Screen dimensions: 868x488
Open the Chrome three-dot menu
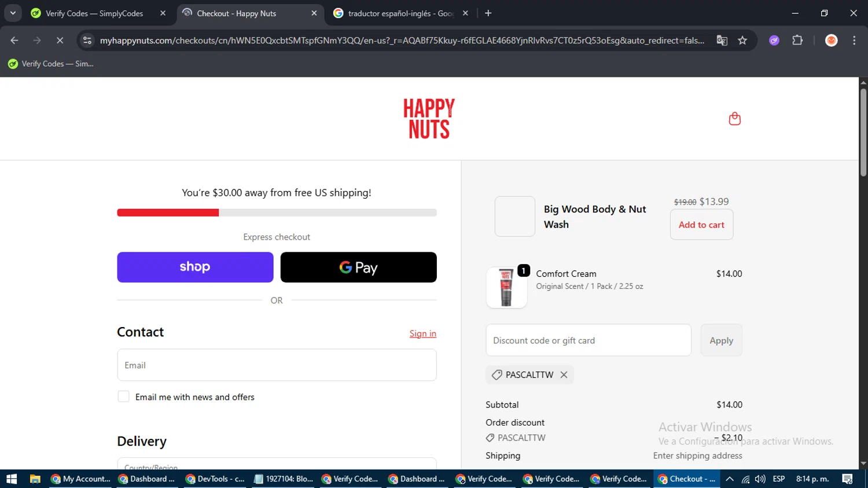(854, 41)
